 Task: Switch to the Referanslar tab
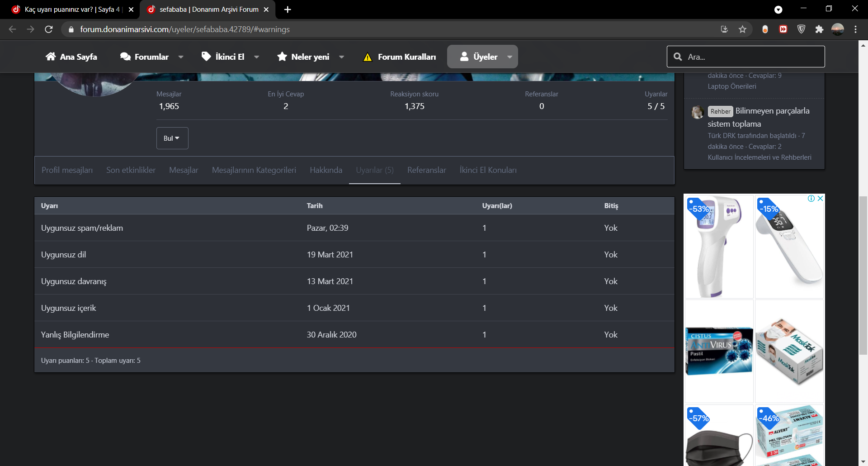pos(426,170)
